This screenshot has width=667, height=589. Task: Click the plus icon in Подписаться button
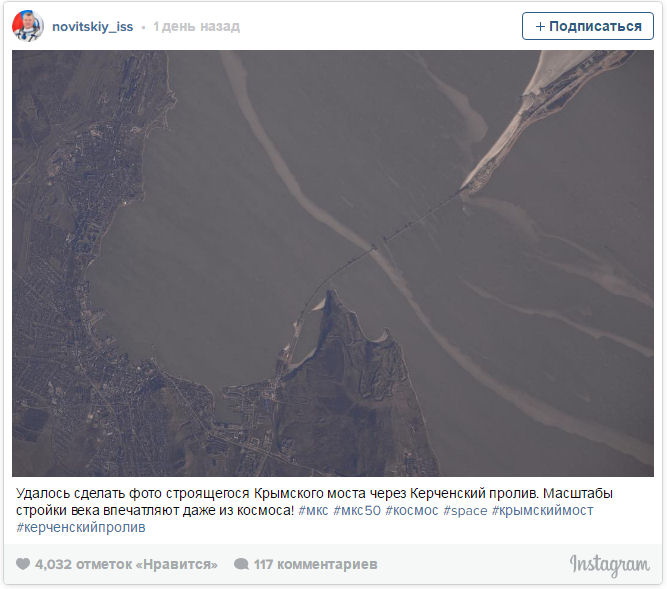[540, 26]
